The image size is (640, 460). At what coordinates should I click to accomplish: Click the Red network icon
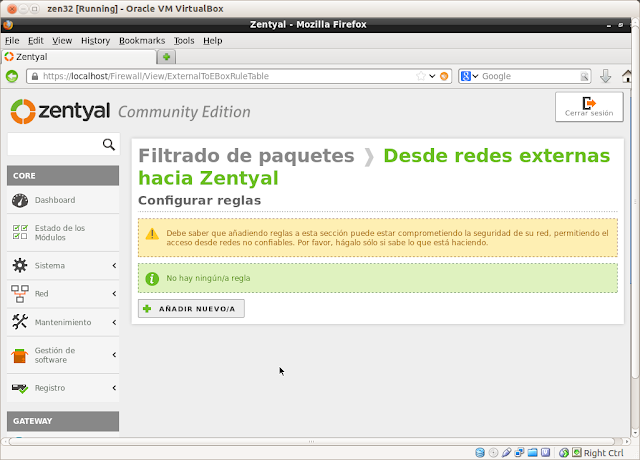pos(20,294)
